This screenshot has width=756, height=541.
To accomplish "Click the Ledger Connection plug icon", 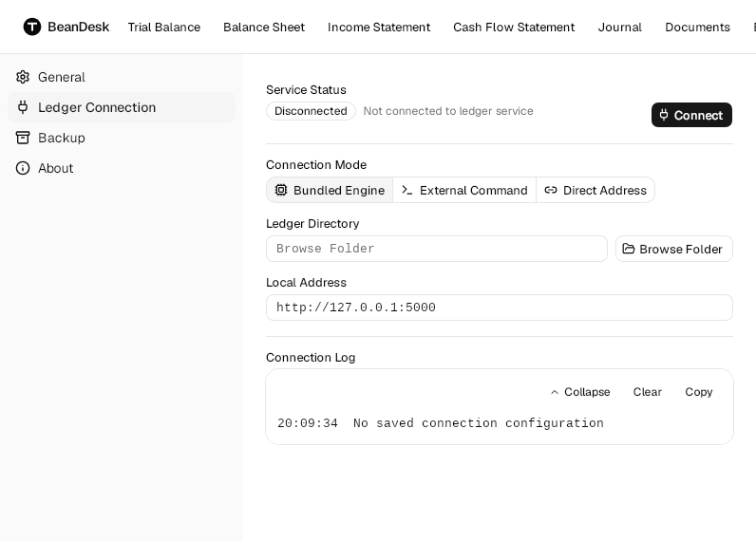I will click(x=23, y=107).
